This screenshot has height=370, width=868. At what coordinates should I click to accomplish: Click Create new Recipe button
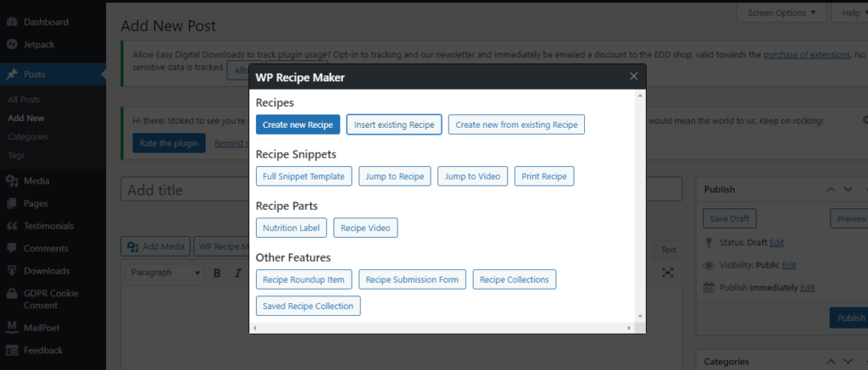(x=298, y=124)
